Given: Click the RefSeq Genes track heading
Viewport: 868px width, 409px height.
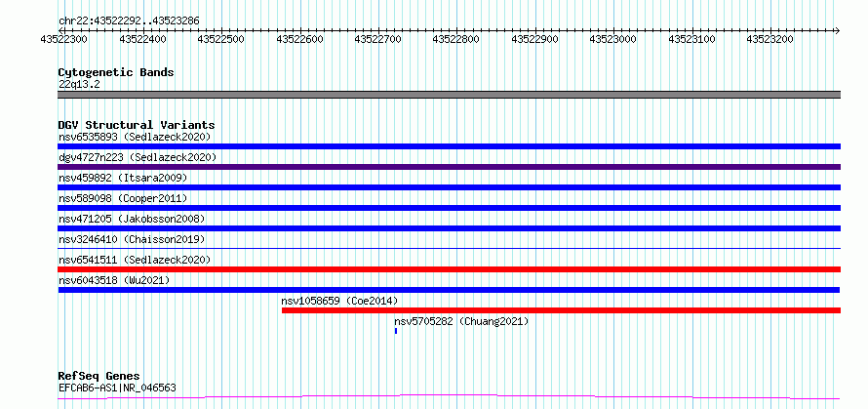Looking at the screenshot, I should [99, 377].
